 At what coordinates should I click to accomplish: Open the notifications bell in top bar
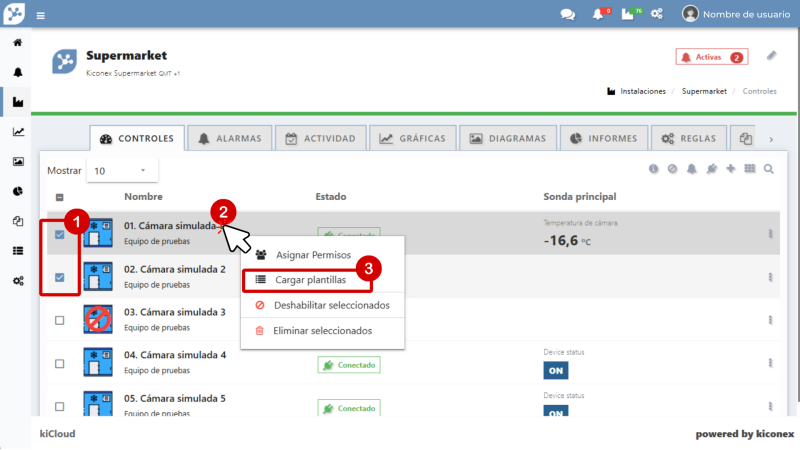point(598,14)
